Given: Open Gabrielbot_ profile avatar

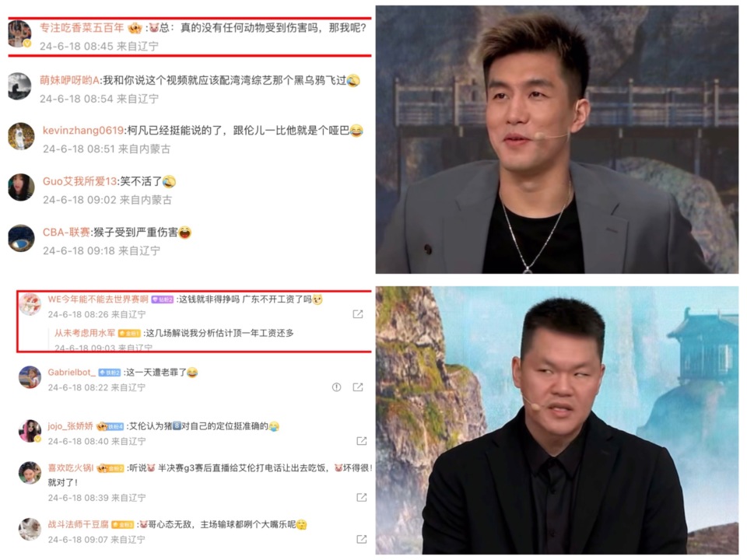Looking at the screenshot, I should 30,377.
